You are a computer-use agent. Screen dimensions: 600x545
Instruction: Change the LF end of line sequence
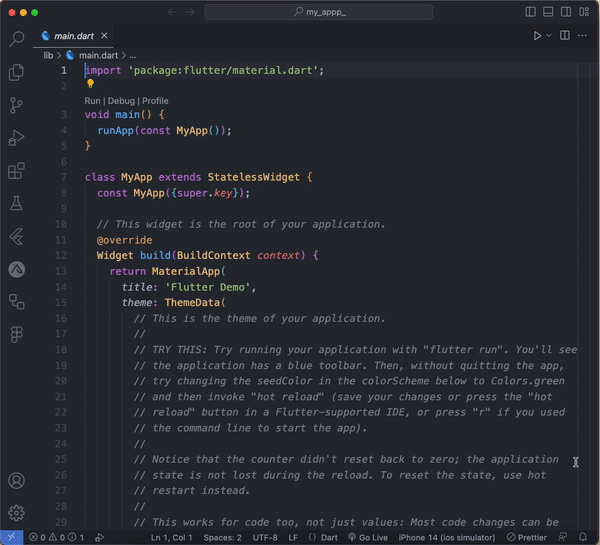[293, 537]
